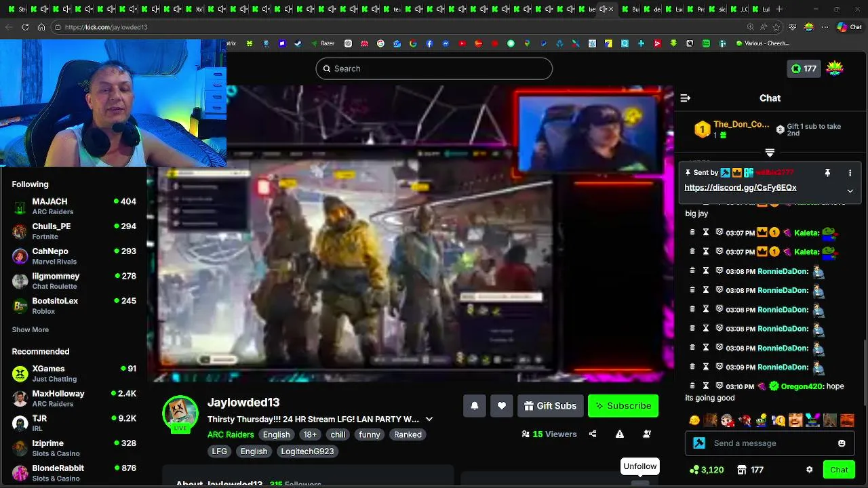Switch to the 'Pro' browser tab
868x488 pixels.
point(696,9)
